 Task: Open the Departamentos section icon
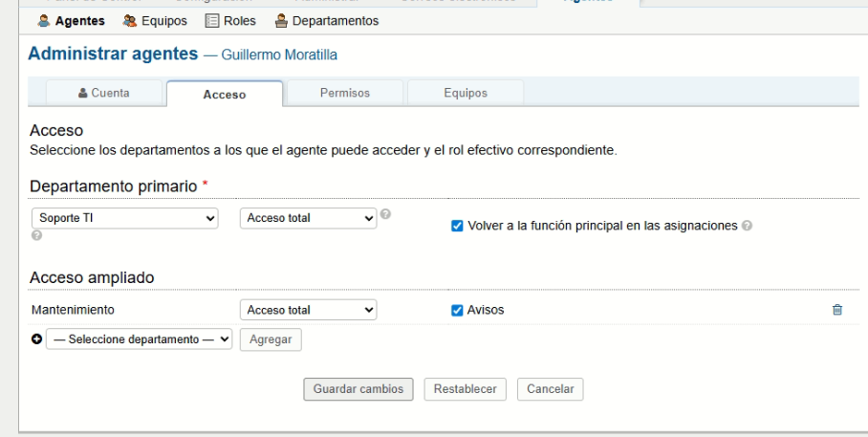coord(281,21)
